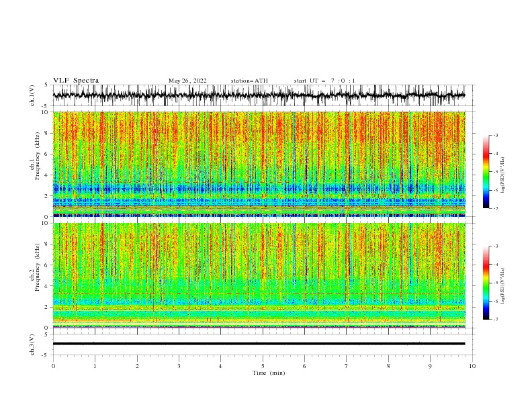Viewport: 532px width, 411px height.
Task: Click the "6" tick on the time axis
Action: point(304,366)
